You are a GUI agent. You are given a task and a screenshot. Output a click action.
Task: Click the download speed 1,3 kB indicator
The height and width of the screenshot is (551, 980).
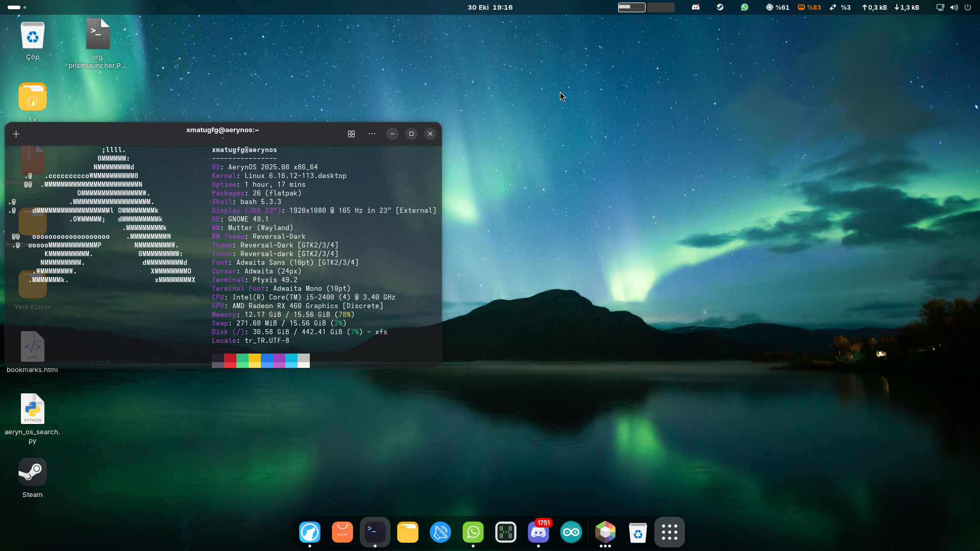coord(906,7)
